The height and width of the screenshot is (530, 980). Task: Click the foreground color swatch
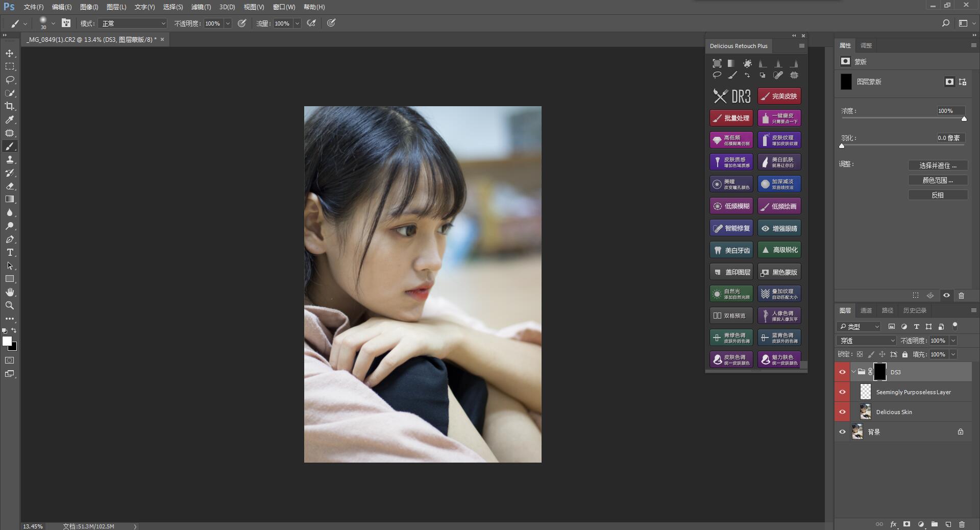tap(7, 341)
